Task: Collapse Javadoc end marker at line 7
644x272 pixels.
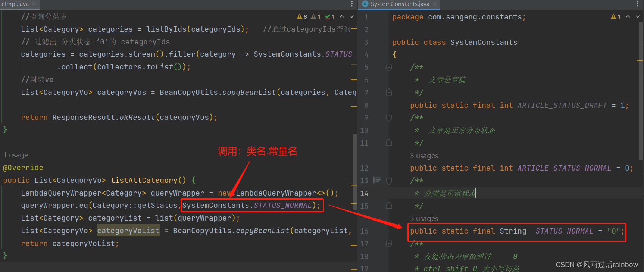Action: (x=389, y=92)
